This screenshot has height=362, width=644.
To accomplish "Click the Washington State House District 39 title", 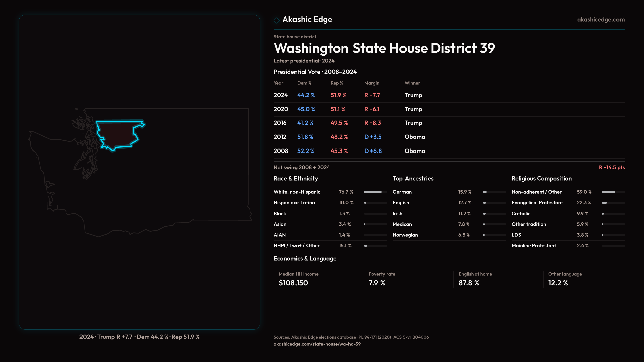I will click(x=384, y=48).
